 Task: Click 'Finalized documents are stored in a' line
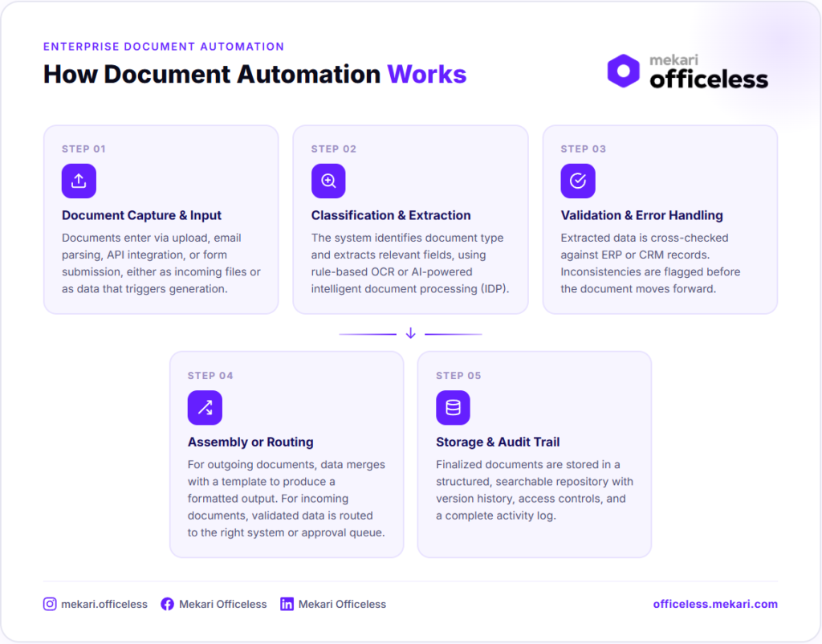(x=528, y=465)
